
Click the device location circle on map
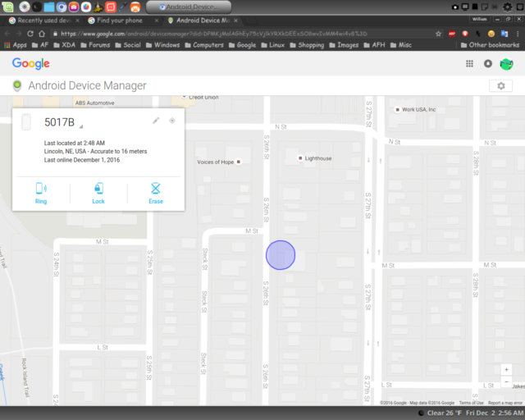[281, 255]
